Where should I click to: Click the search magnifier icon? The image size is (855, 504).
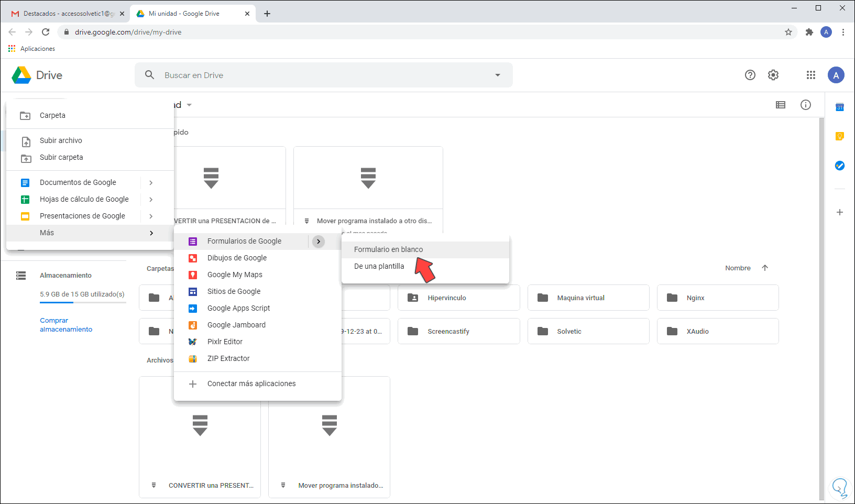coord(150,75)
